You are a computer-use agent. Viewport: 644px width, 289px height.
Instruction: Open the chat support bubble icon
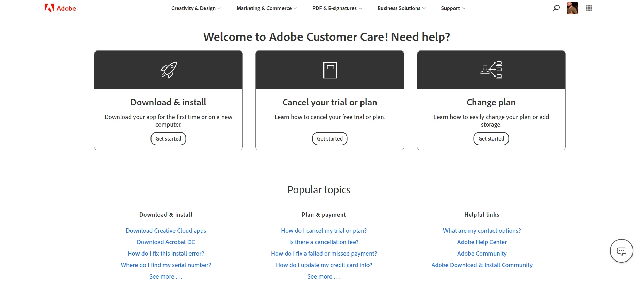coord(621,251)
